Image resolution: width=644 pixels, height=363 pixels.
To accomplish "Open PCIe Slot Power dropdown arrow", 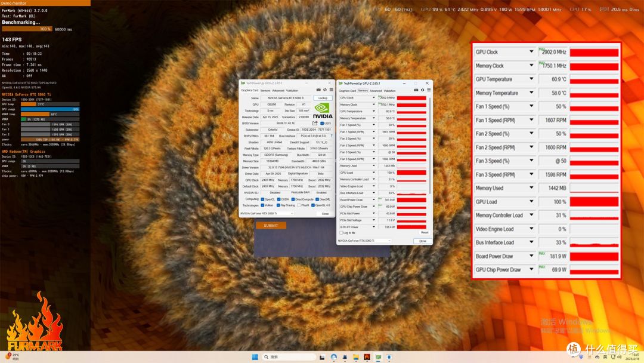I will [373, 213].
